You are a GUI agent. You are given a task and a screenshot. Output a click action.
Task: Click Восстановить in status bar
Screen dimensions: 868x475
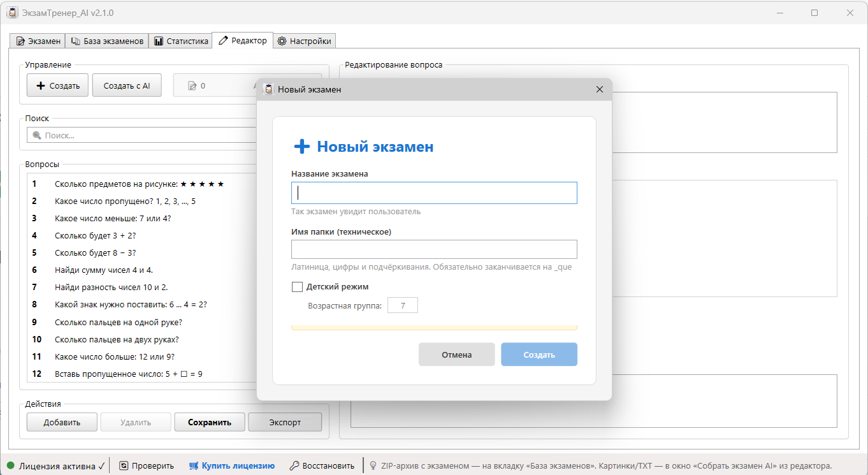322,465
